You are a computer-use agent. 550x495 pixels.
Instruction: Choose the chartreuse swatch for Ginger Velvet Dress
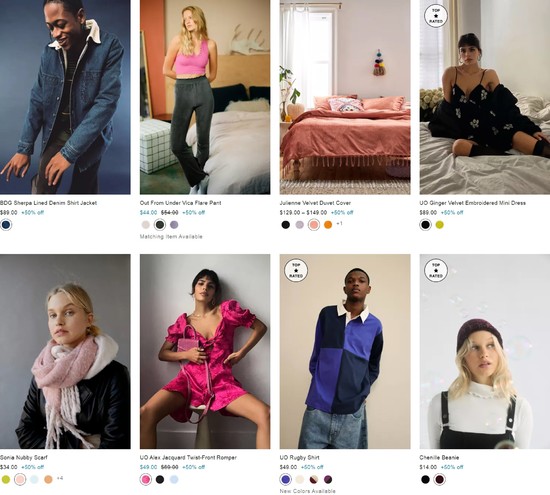tap(440, 225)
